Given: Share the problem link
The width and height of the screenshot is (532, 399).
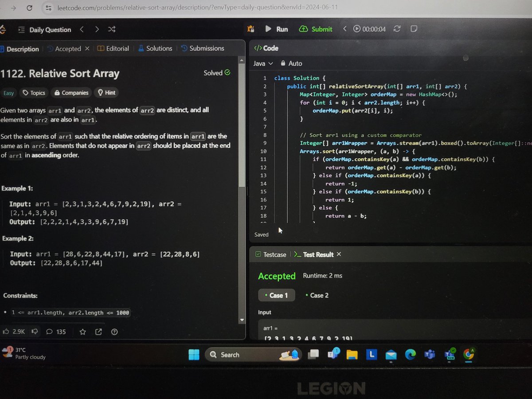Looking at the screenshot, I should (x=98, y=332).
